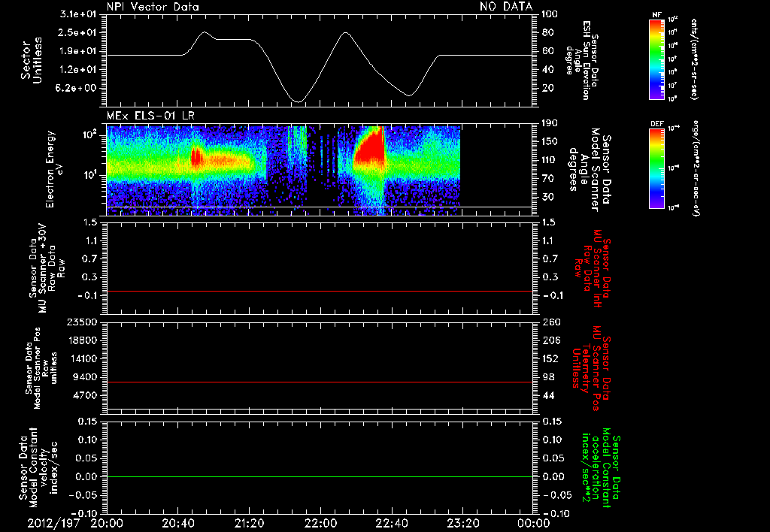
Task: Click the red 'MU Scanner Inh Raw Data' label
Action: (x=593, y=268)
